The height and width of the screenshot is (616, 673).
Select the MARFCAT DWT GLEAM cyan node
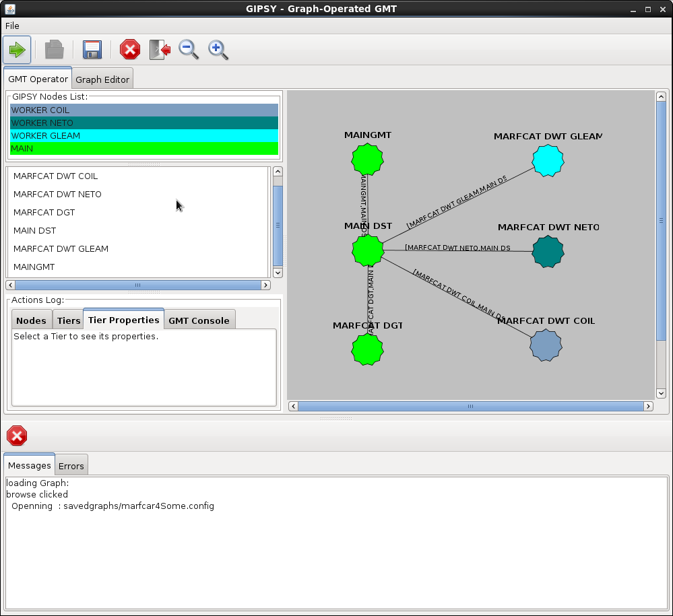pos(548,161)
